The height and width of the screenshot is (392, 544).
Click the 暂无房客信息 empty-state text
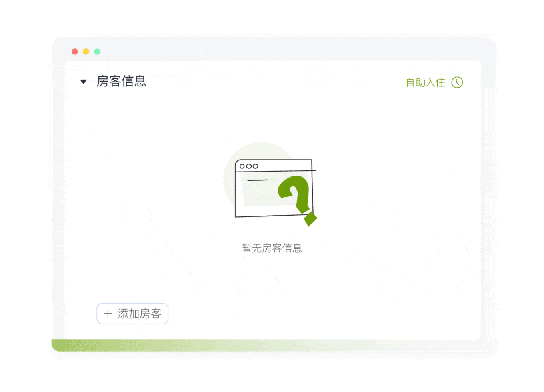click(272, 248)
